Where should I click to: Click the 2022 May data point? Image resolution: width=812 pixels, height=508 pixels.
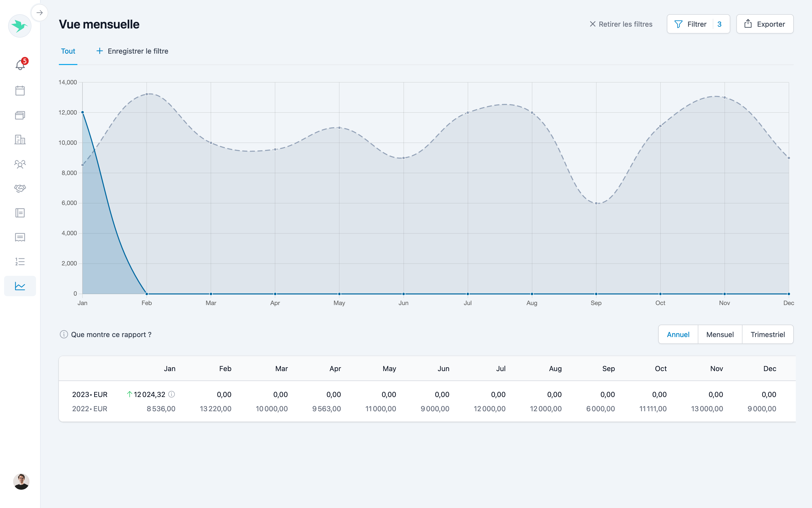click(339, 128)
